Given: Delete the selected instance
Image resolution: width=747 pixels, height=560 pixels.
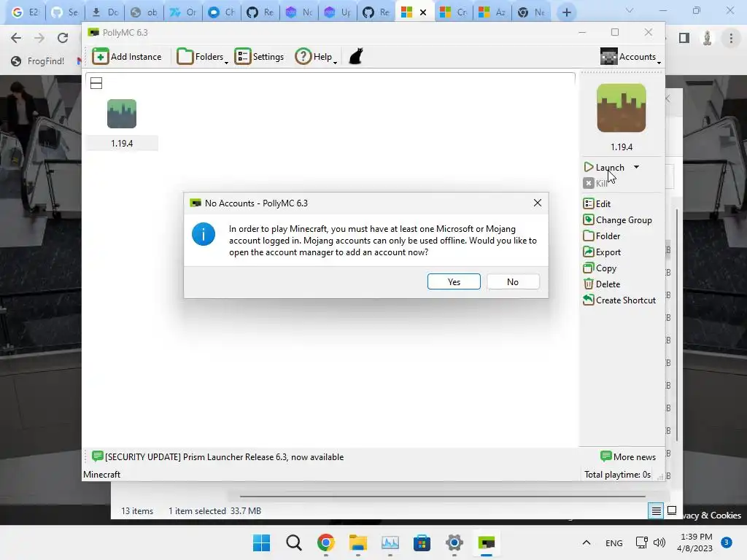Looking at the screenshot, I should point(602,284).
